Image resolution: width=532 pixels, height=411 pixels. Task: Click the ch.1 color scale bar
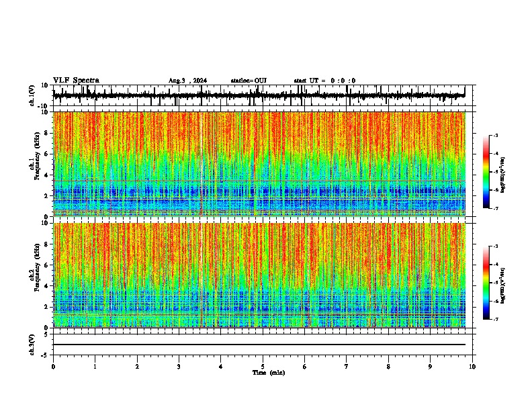pyautogui.click(x=486, y=172)
